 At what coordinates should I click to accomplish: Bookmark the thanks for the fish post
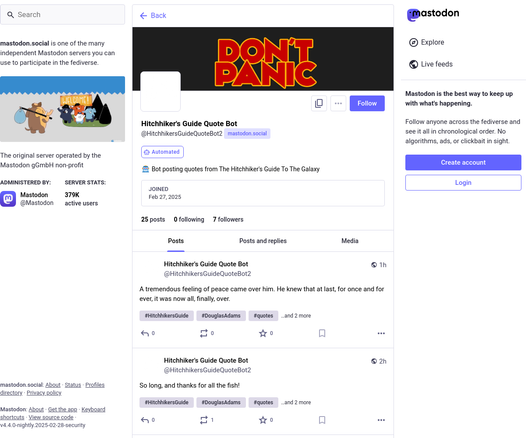tap(322, 420)
